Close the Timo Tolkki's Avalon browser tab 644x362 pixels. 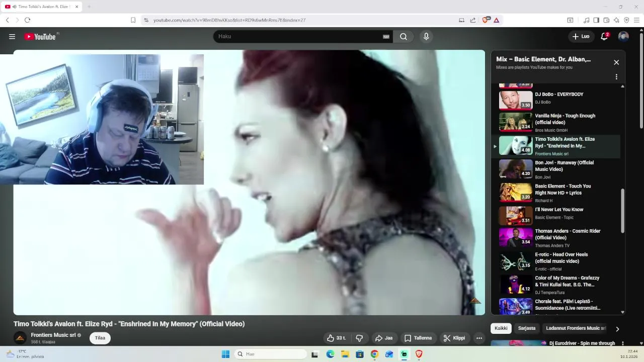pyautogui.click(x=77, y=7)
